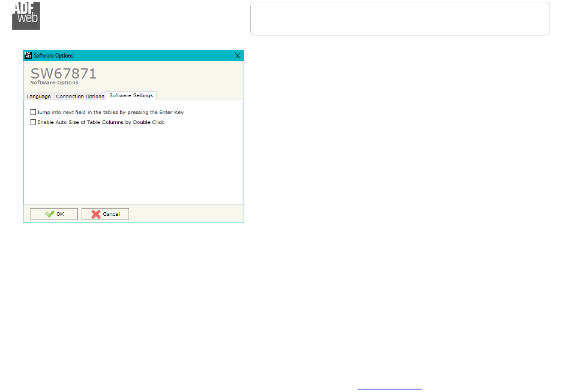
Task: Confirm settings with the OK button
Action: click(x=54, y=214)
